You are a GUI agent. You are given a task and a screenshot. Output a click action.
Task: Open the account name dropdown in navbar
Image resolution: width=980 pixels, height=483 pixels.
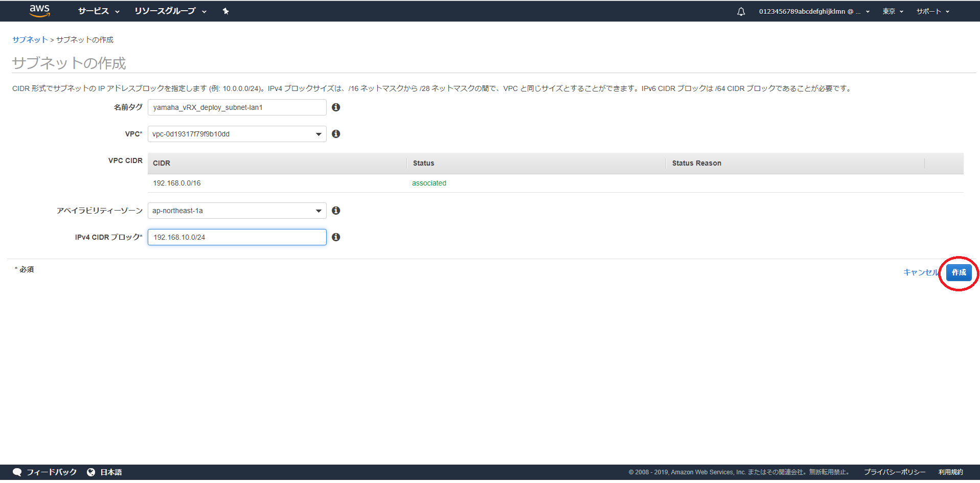tap(814, 11)
